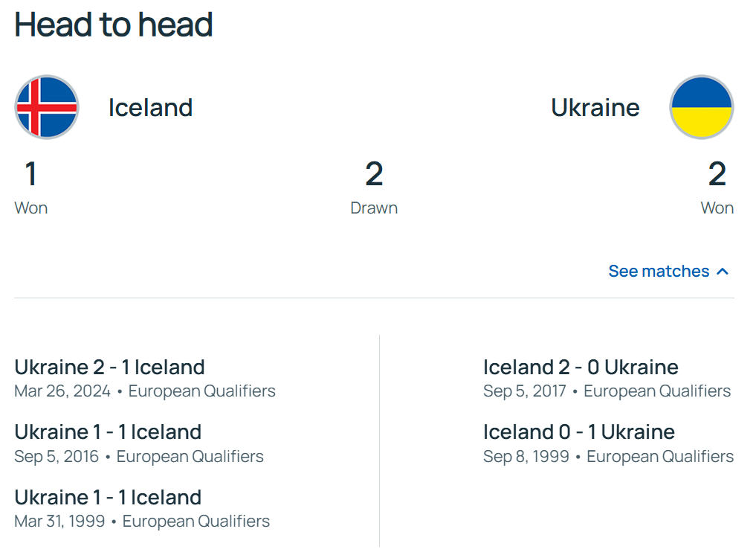Screen dimensions: 756x555
Task: Open Ukraine 2 - 1 Iceland match
Action: coord(109,367)
